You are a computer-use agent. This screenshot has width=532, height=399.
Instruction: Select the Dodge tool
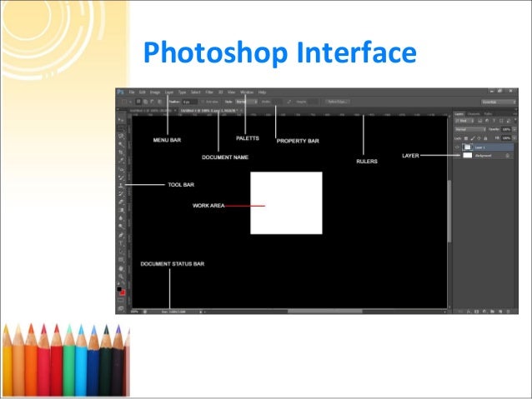click(x=120, y=227)
